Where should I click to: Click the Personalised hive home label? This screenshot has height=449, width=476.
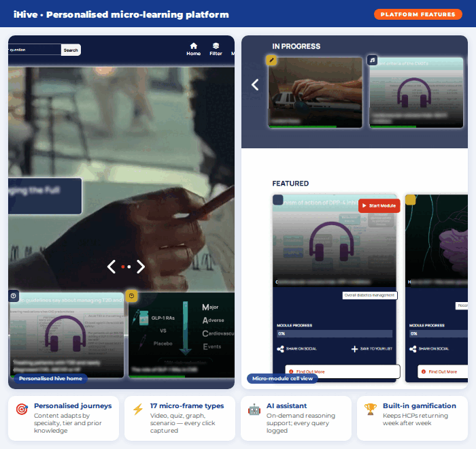(50, 378)
